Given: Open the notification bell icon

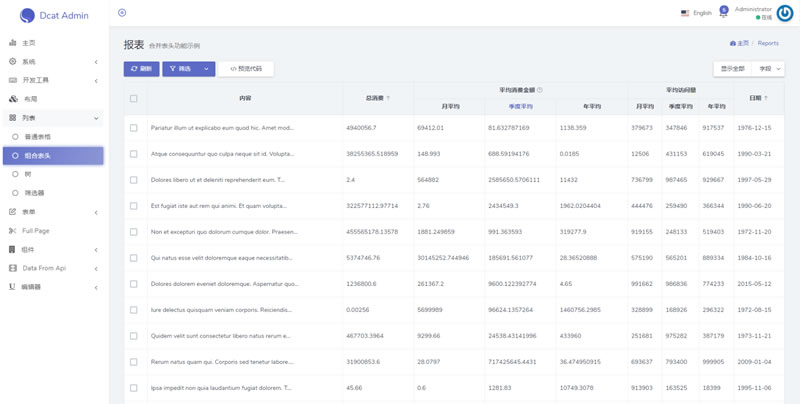Looking at the screenshot, I should pos(724,11).
